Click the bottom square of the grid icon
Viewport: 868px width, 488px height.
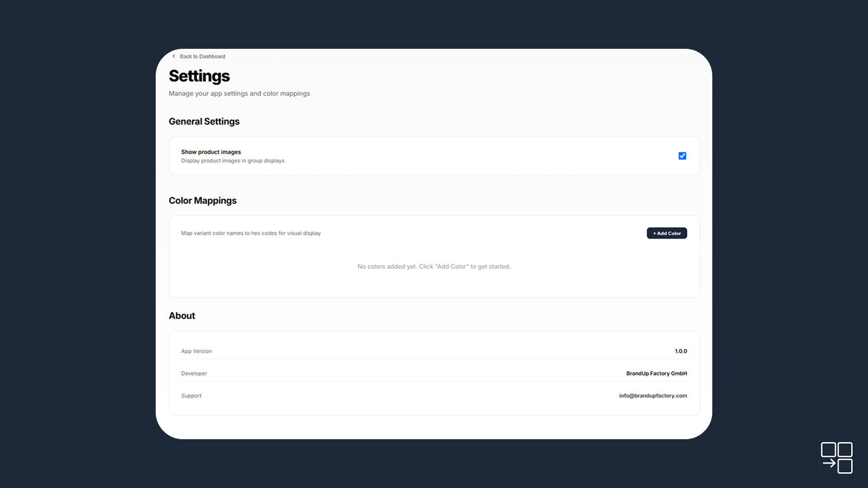pyautogui.click(x=845, y=466)
